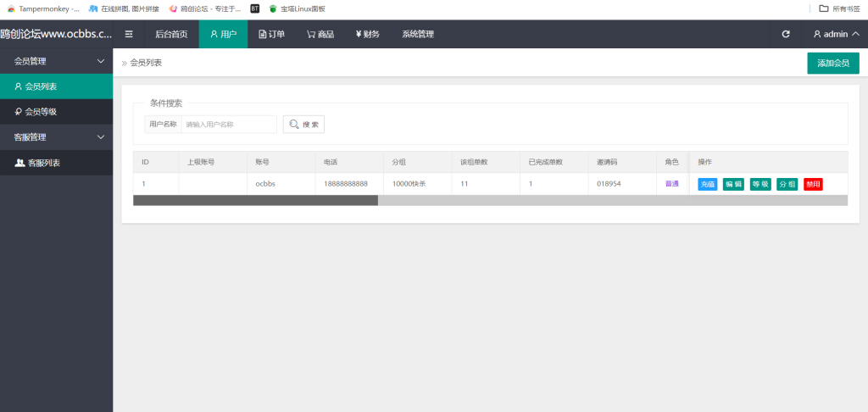This screenshot has height=412, width=868.
Task: Select the 用户 navigation tab
Action: pyautogui.click(x=223, y=34)
